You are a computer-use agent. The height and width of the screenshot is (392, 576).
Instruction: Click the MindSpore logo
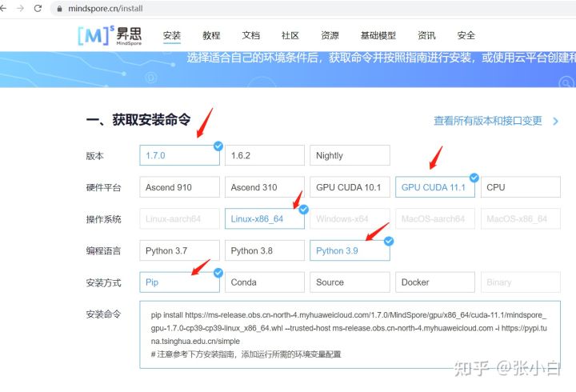110,35
